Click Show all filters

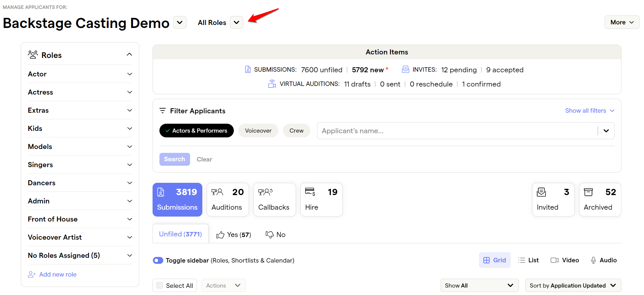586,110
